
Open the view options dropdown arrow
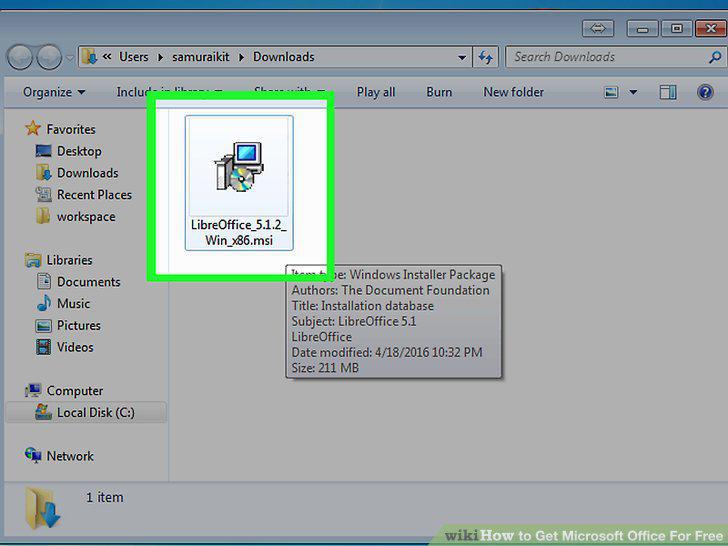633,92
